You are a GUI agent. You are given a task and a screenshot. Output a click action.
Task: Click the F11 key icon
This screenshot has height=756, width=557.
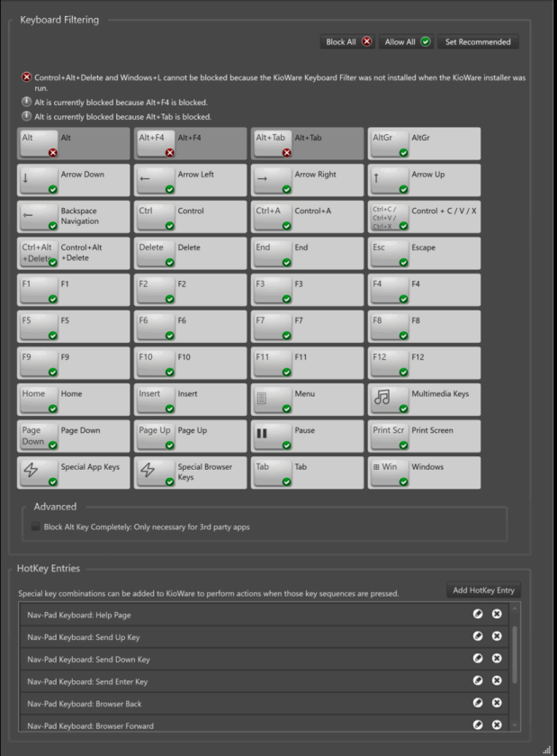point(273,364)
